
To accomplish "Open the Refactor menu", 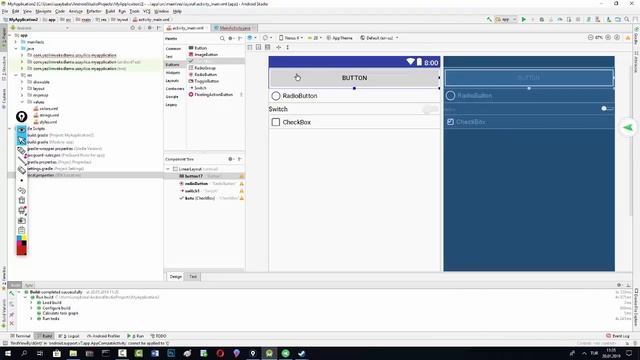I will pos(93,11).
